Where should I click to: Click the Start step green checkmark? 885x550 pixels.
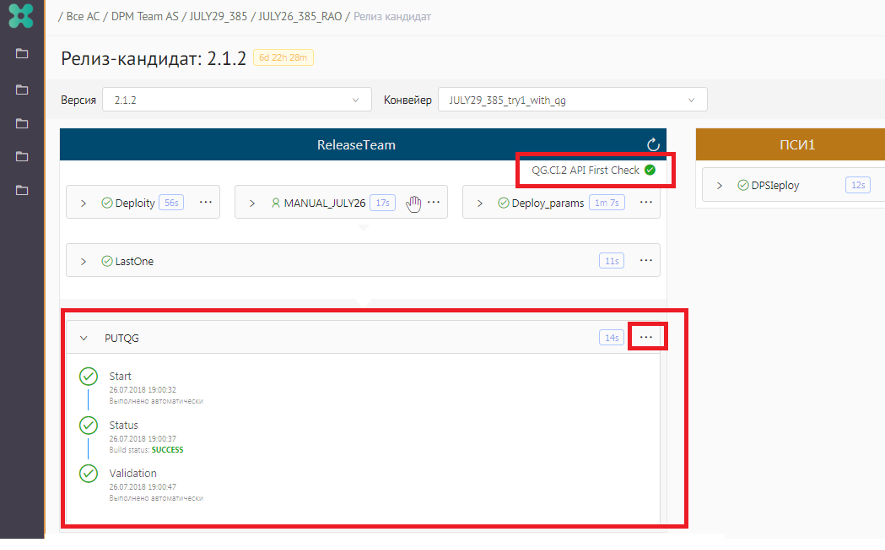(x=88, y=377)
